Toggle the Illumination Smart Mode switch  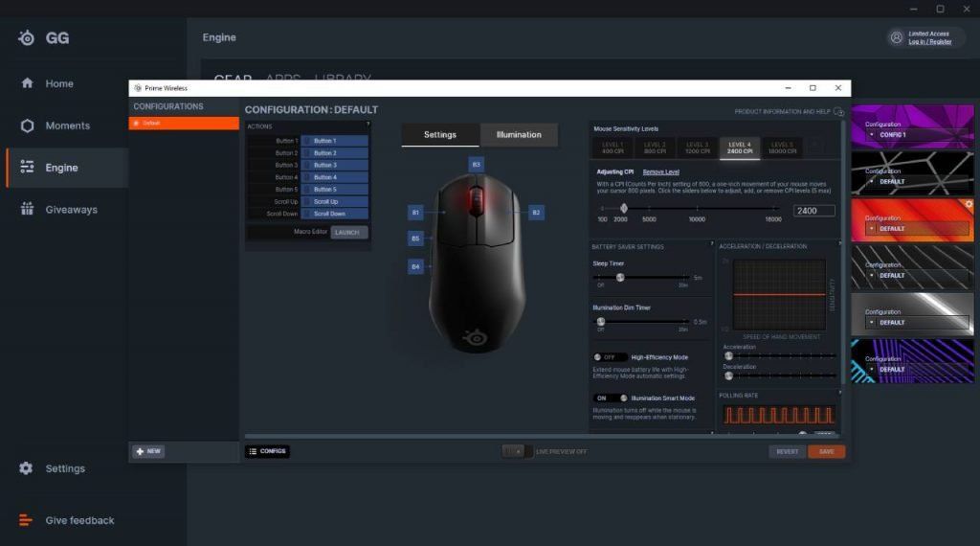tap(610, 398)
